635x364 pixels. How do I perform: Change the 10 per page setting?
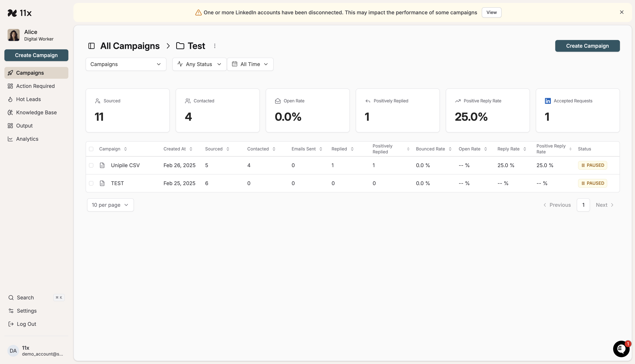pyautogui.click(x=110, y=205)
